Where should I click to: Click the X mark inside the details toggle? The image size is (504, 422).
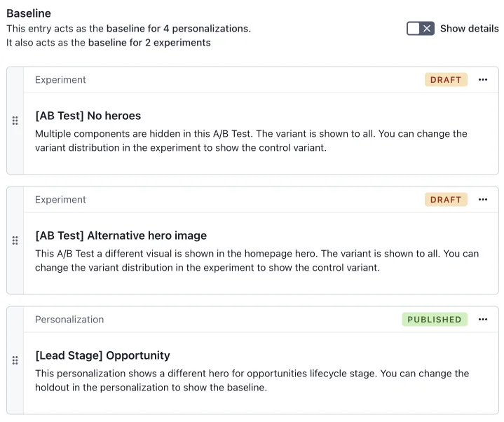tap(426, 29)
